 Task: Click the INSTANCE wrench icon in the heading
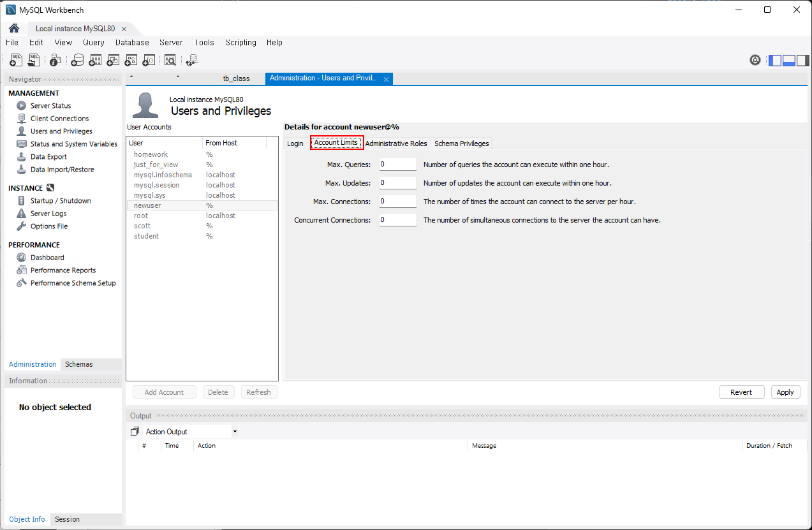tap(50, 188)
